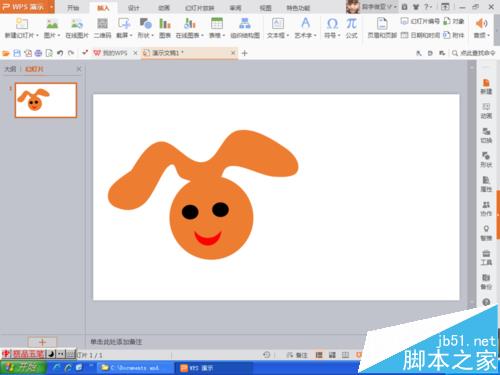The width and height of the screenshot is (500, 375).
Task: Expand the Shapes (形状) dropdown
Action: tap(146, 28)
